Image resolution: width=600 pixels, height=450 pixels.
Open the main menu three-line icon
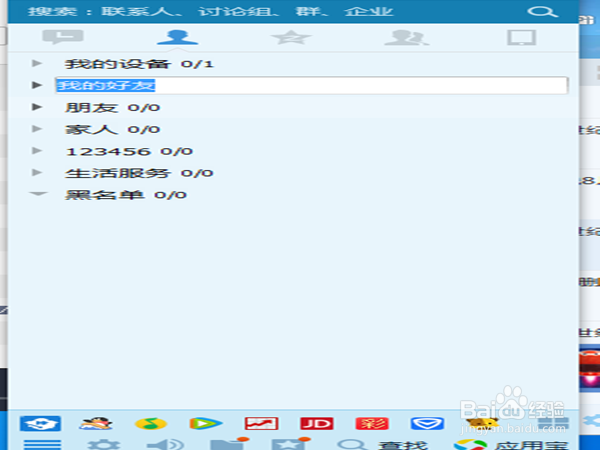point(42,445)
